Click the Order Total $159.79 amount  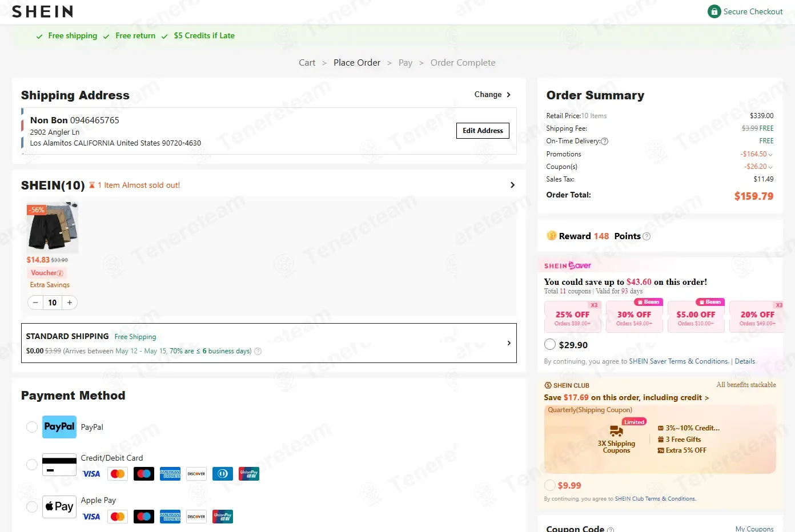coord(754,196)
